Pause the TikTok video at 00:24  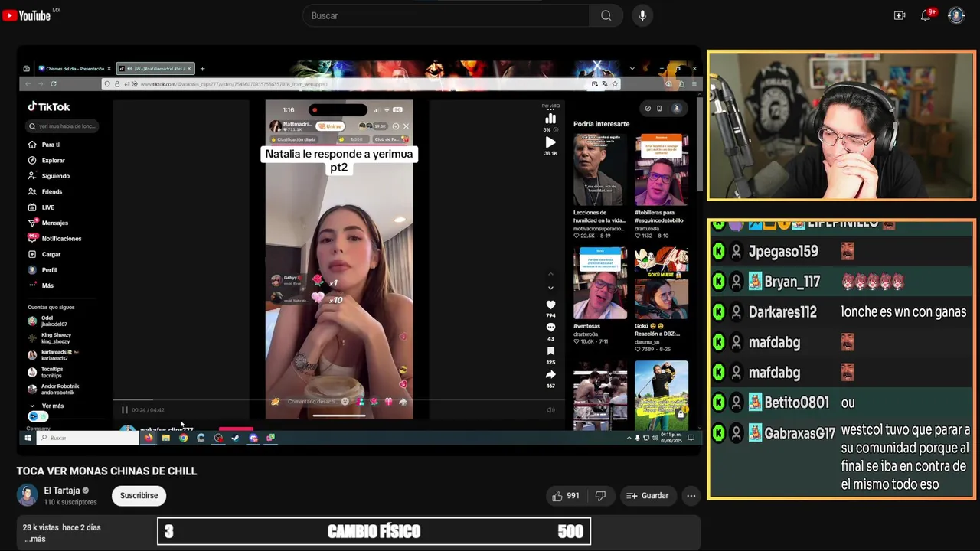point(124,410)
